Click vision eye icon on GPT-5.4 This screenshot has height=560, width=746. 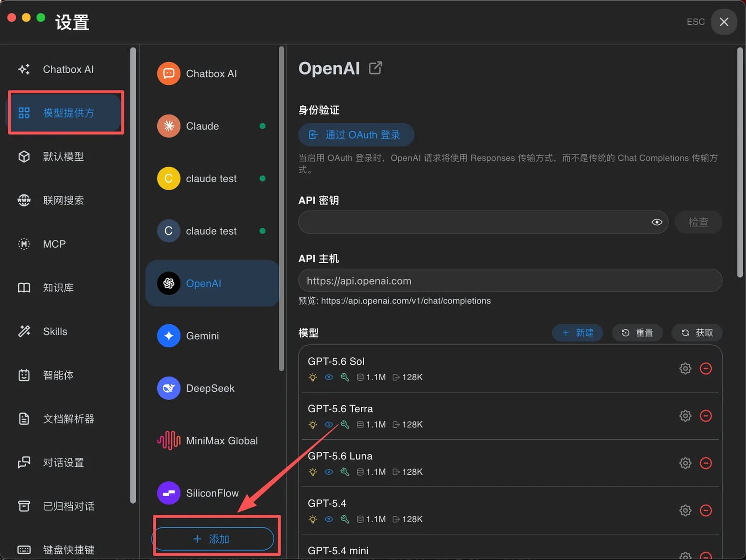(329, 519)
